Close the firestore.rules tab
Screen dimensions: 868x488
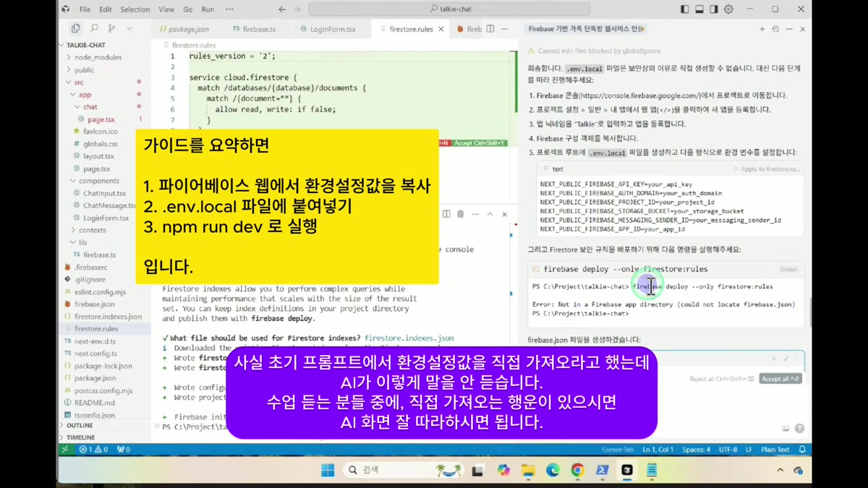(x=441, y=29)
